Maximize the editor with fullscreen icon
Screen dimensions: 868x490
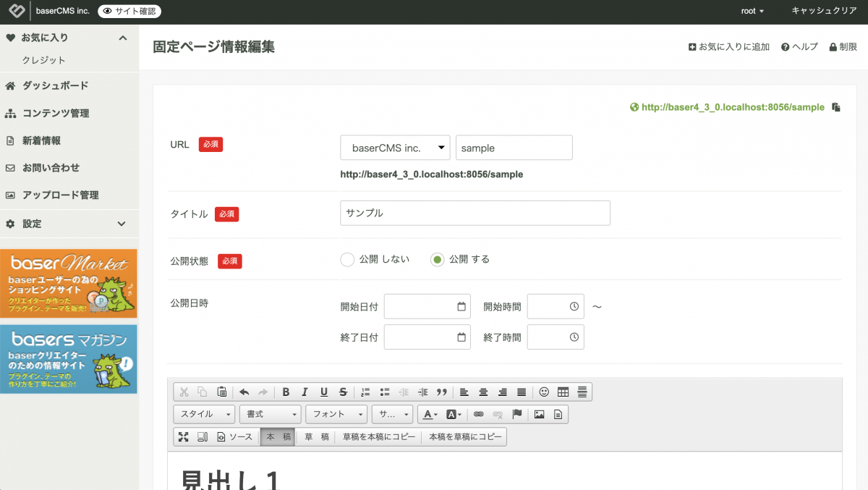pyautogui.click(x=184, y=437)
